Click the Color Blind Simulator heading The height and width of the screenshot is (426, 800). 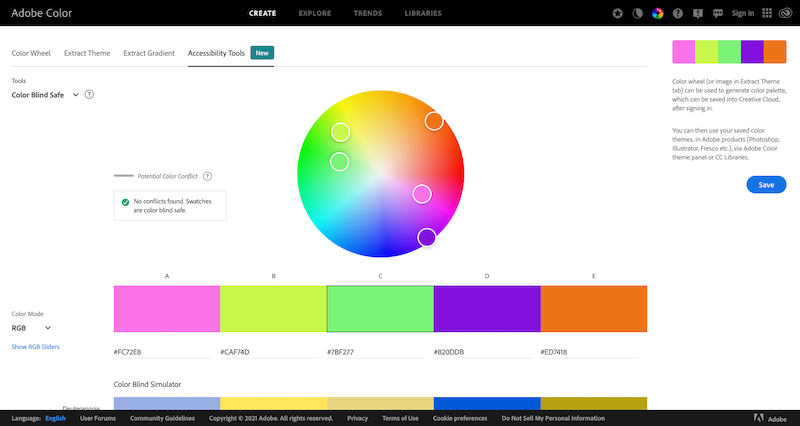coord(147,384)
